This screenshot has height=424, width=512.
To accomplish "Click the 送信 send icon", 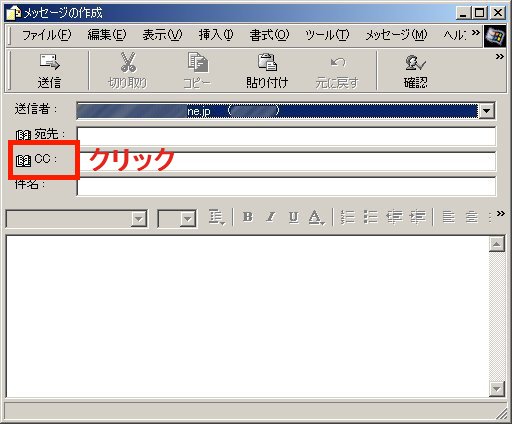I will [49, 62].
